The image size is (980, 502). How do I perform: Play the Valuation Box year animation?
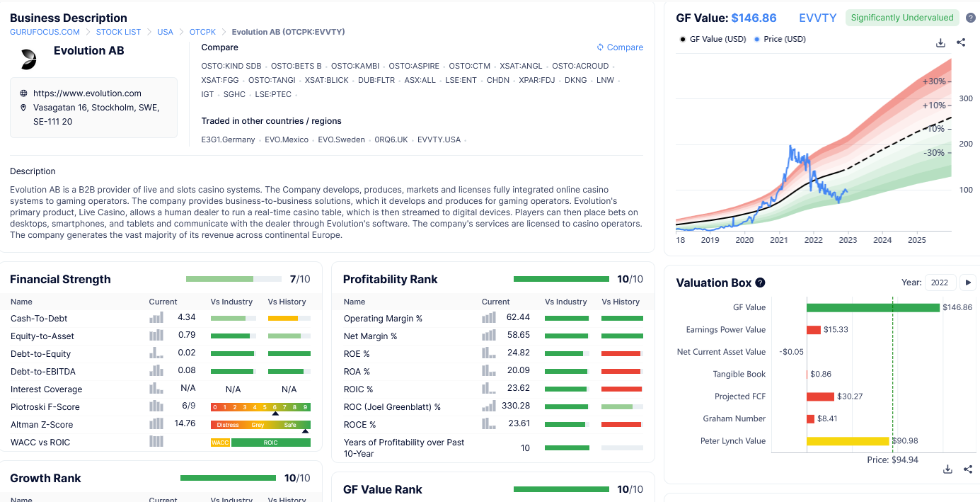(x=968, y=283)
